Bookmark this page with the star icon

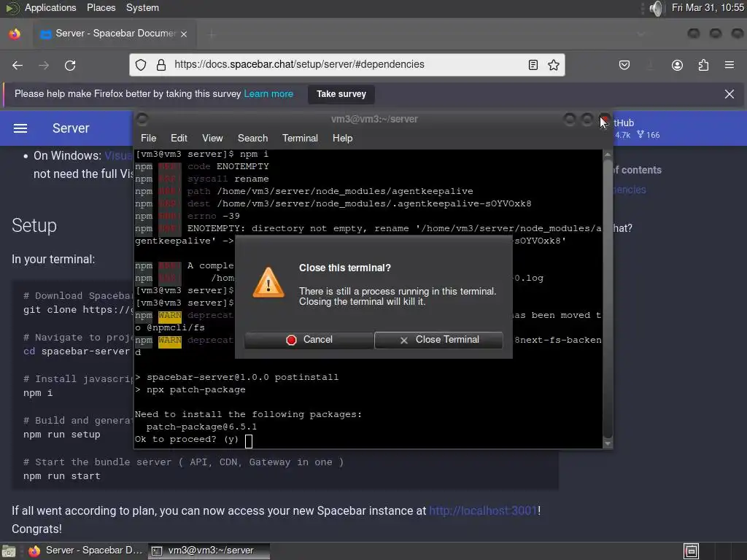[x=553, y=65]
